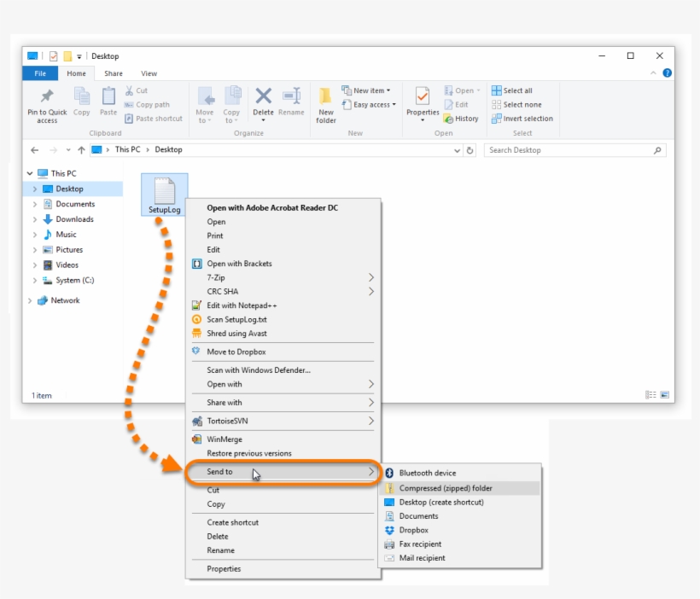The image size is (700, 599).
Task: Send to Desktop (create shortcut)
Action: coord(460,502)
